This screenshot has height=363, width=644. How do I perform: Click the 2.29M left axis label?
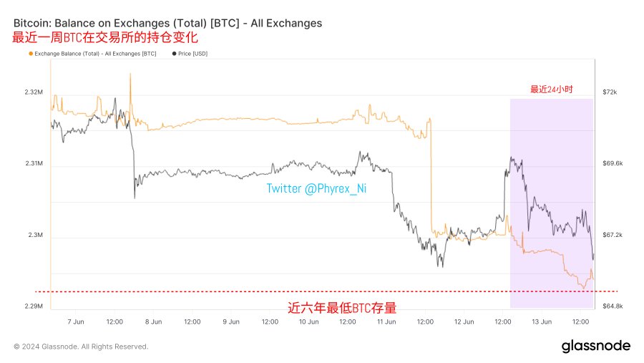point(33,306)
